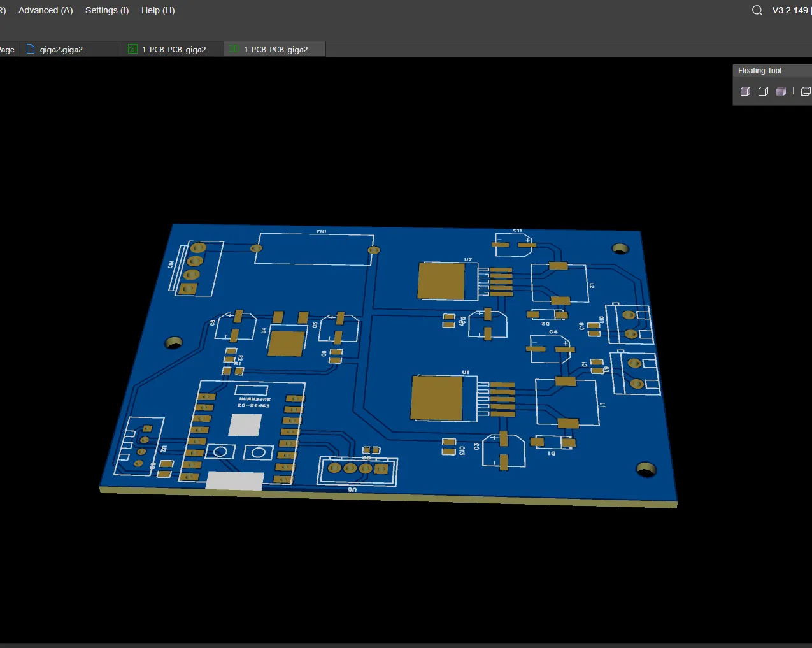The width and height of the screenshot is (812, 648).
Task: Click the Floating Tool panel title
Action: (x=760, y=71)
